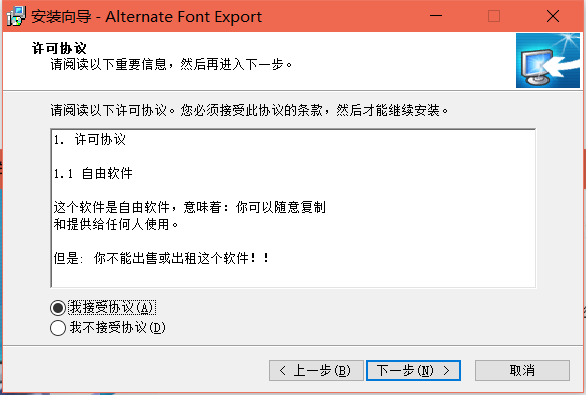The width and height of the screenshot is (586, 395).
Task: Go back with 上一步(B) button
Action: click(x=316, y=370)
